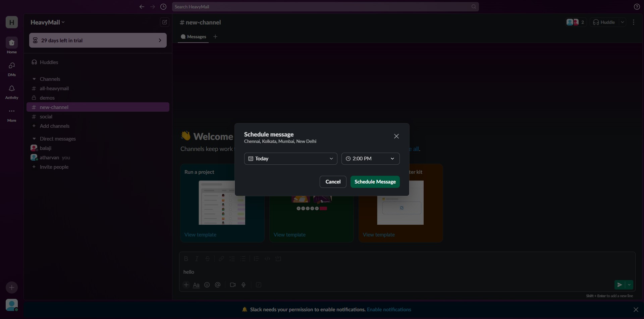Click the green send message button

click(620, 285)
